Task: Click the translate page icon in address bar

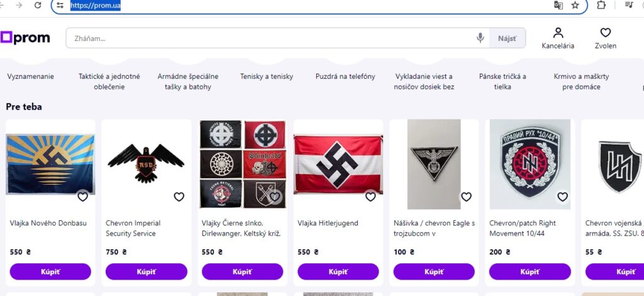Action: click(558, 5)
